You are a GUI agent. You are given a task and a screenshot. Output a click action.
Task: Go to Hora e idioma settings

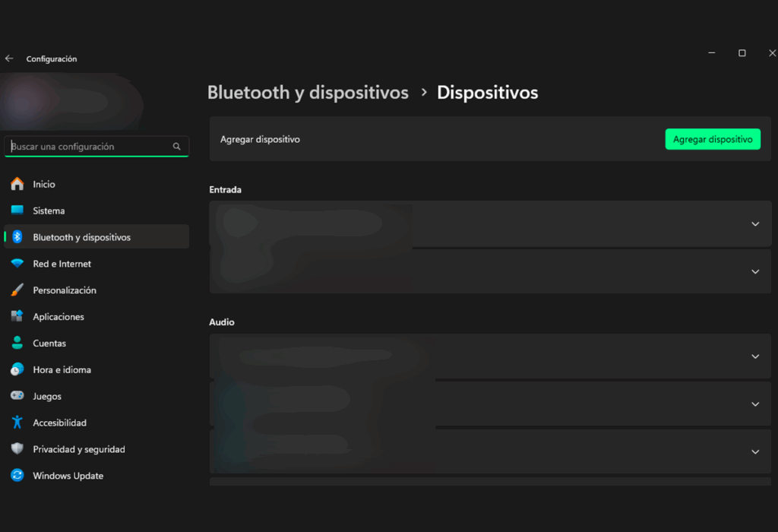pyautogui.click(x=62, y=370)
